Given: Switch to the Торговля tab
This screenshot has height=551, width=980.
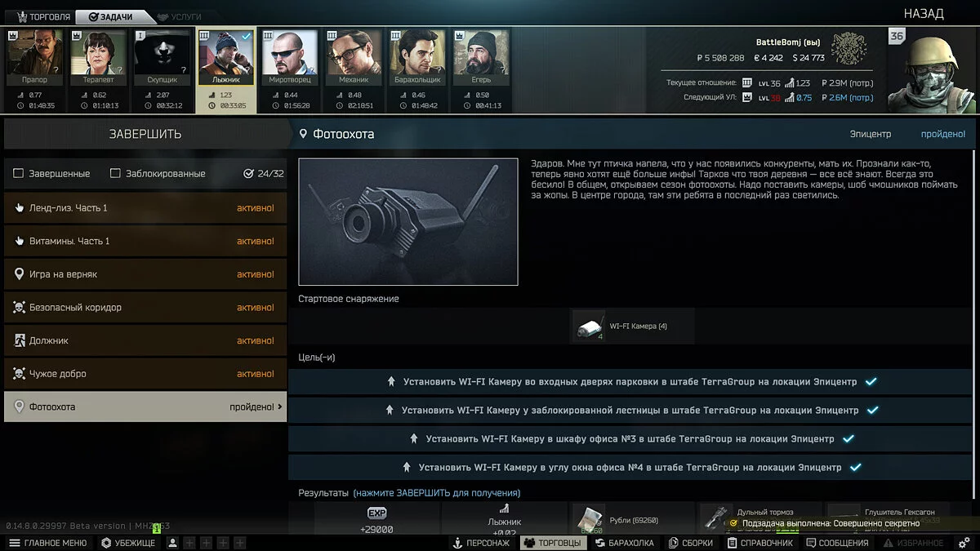Looking at the screenshot, I should [43, 16].
